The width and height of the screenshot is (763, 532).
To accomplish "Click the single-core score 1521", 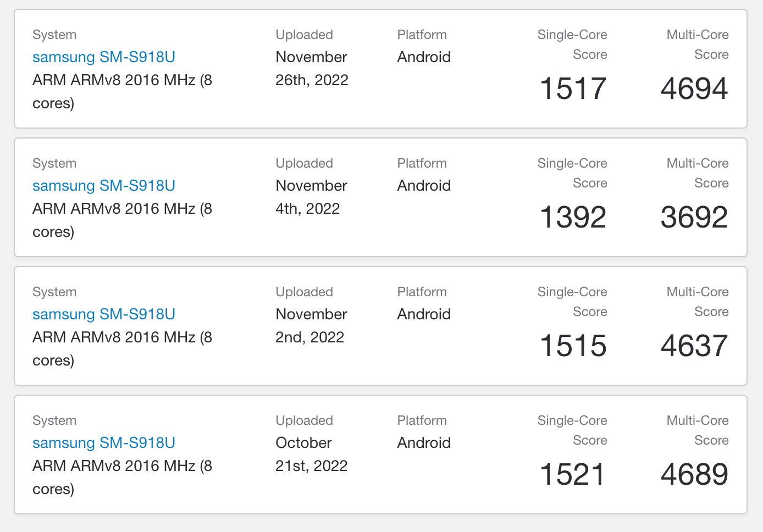I will click(x=573, y=474).
